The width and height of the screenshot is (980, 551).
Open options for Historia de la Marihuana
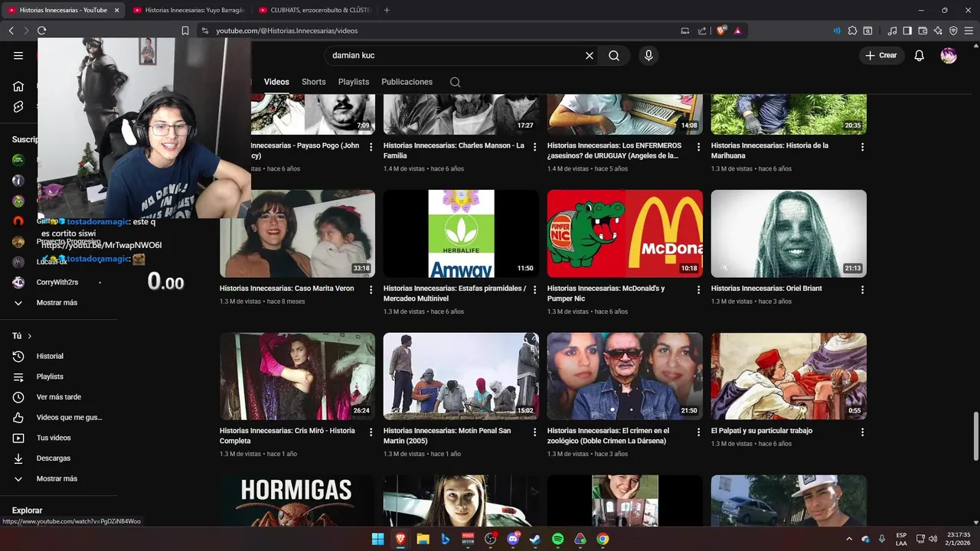(863, 147)
